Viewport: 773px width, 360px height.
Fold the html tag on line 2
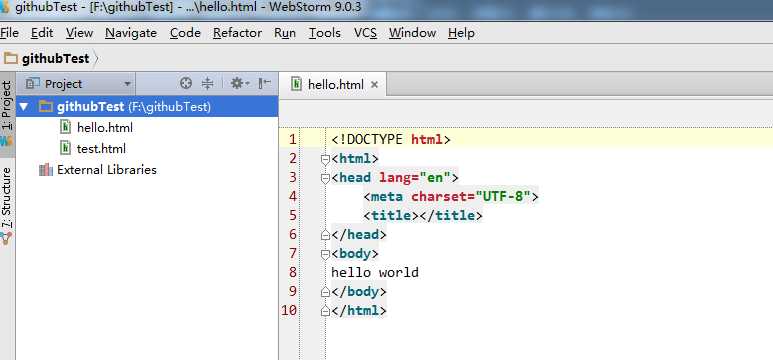[x=325, y=160]
